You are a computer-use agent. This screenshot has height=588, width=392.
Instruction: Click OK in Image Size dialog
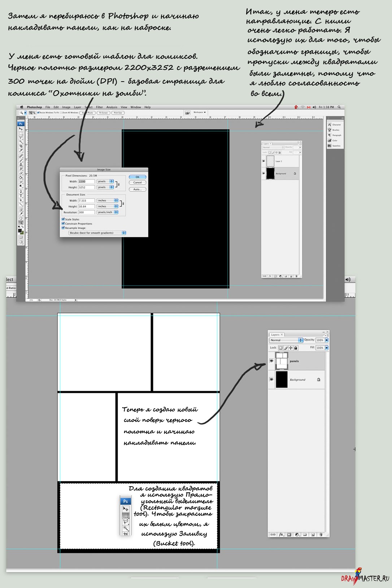(x=138, y=177)
